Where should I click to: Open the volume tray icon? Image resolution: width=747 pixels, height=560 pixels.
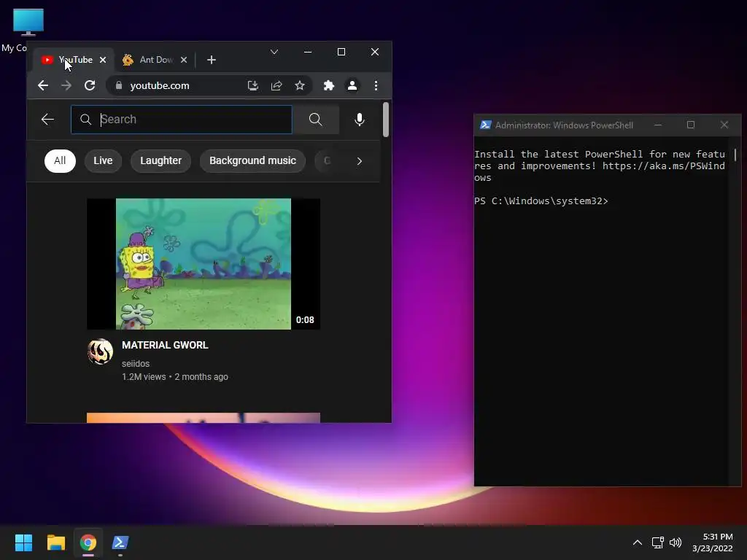[x=676, y=542]
